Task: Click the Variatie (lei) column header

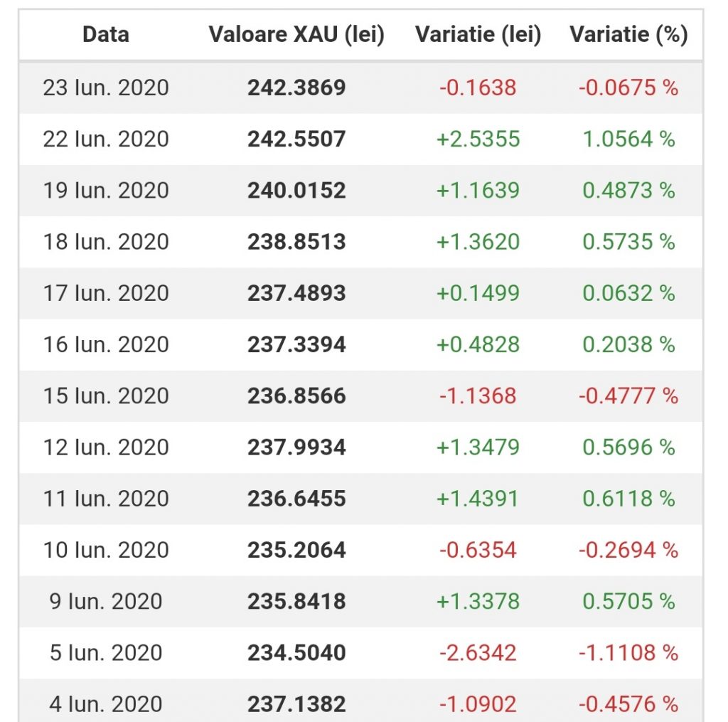Action: (478, 34)
